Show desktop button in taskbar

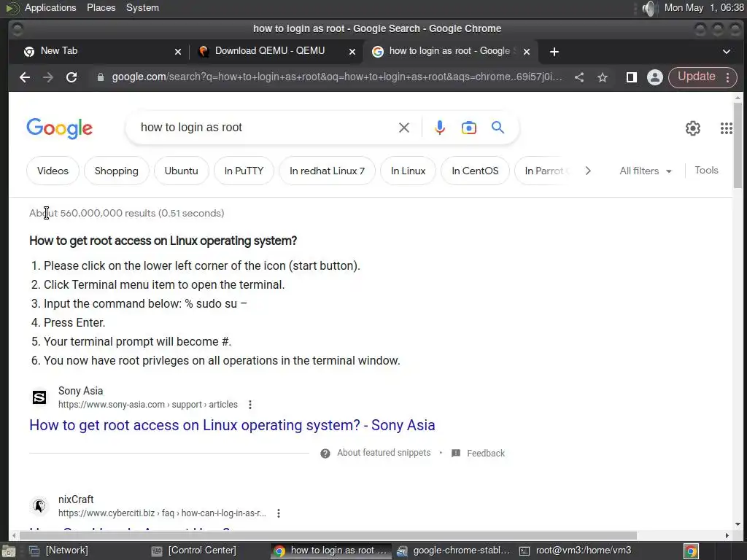[8, 551]
